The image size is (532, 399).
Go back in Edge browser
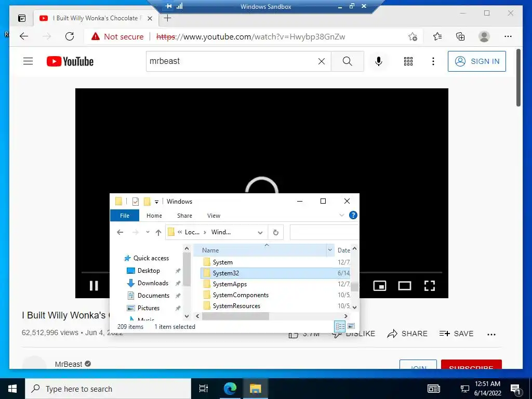(x=24, y=36)
